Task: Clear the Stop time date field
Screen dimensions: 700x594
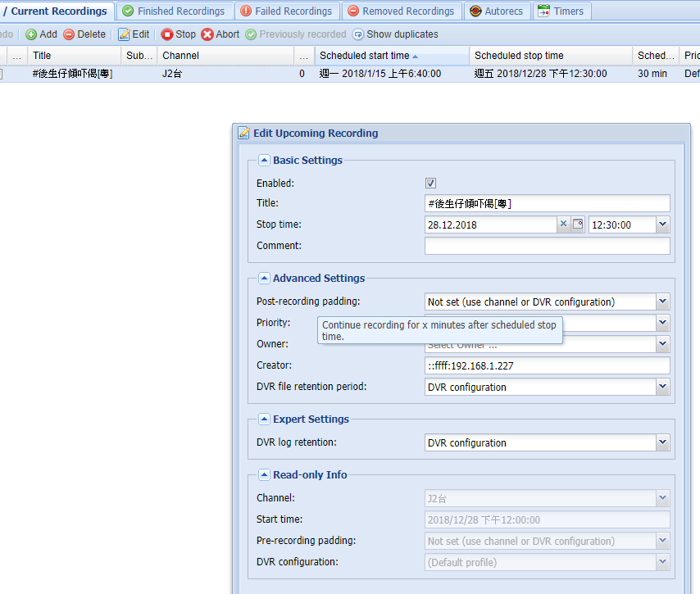Action: 563,224
